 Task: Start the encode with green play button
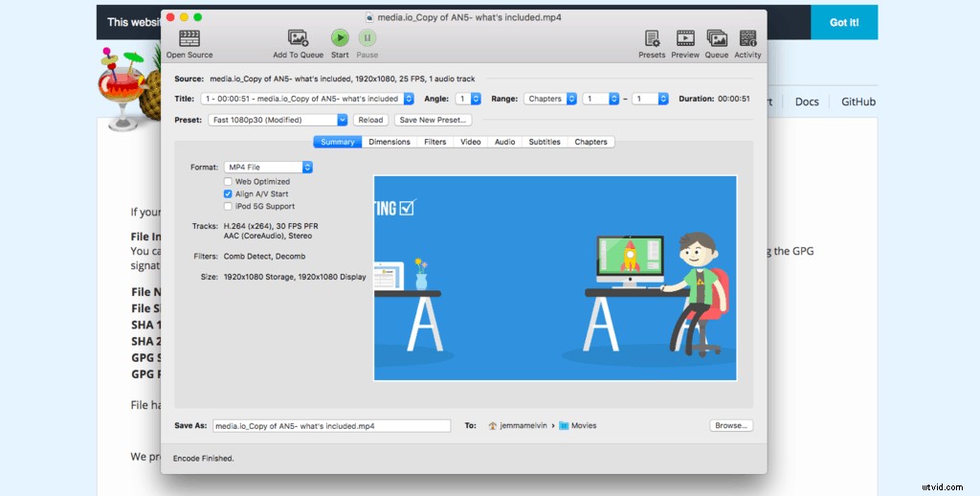(x=340, y=38)
